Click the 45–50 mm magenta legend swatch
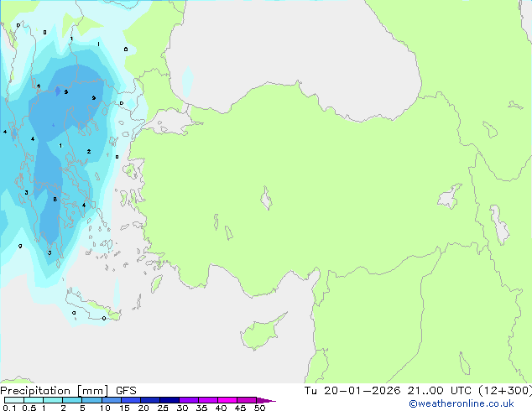The width and height of the screenshot is (532, 411). pyautogui.click(x=247, y=400)
